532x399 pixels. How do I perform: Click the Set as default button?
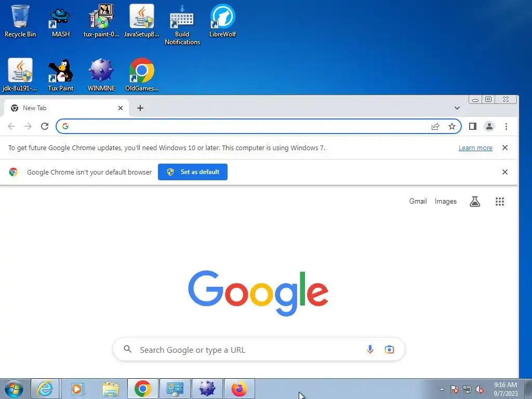pos(193,172)
